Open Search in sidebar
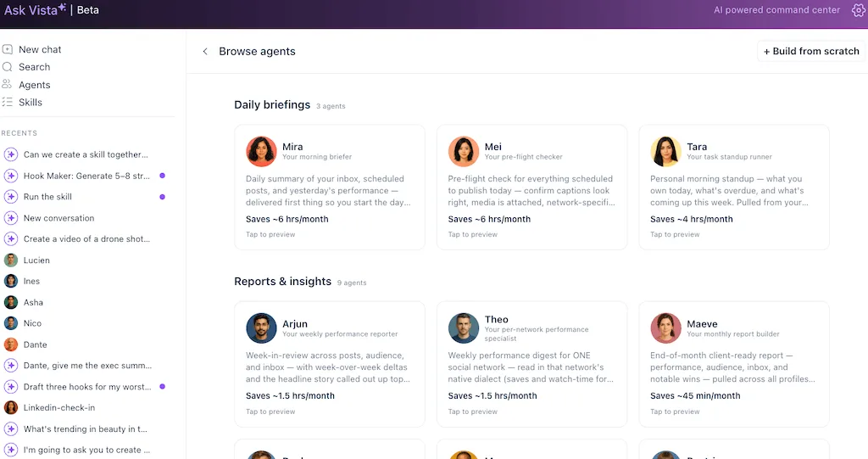Screen dimensions: 868x459 coord(34,67)
